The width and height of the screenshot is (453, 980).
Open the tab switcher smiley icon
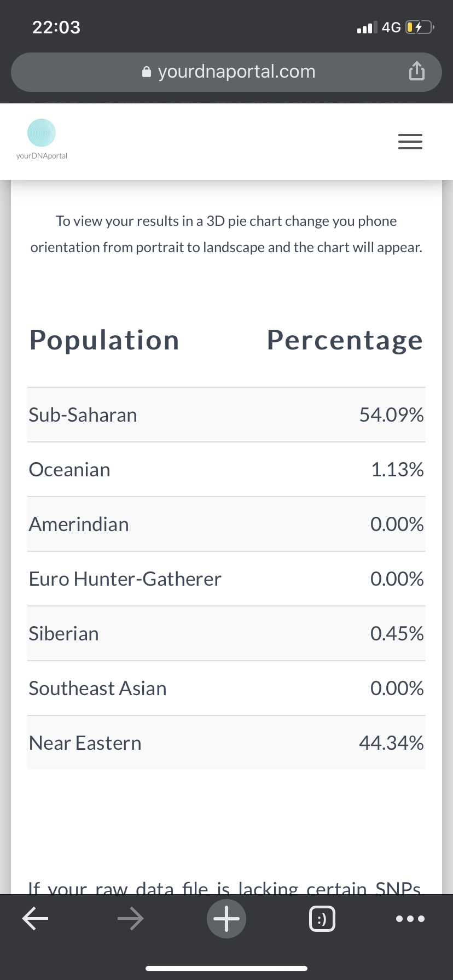click(x=322, y=919)
